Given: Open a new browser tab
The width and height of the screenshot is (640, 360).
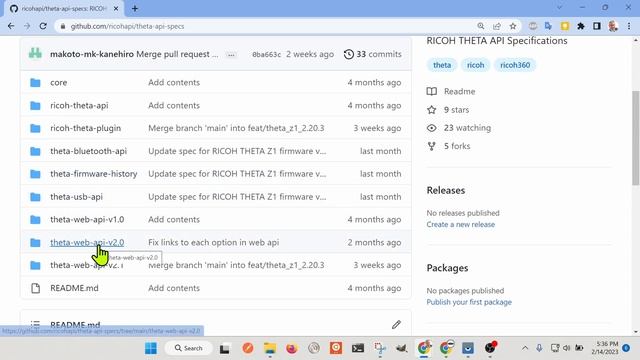Looking at the screenshot, I should click(135, 8).
